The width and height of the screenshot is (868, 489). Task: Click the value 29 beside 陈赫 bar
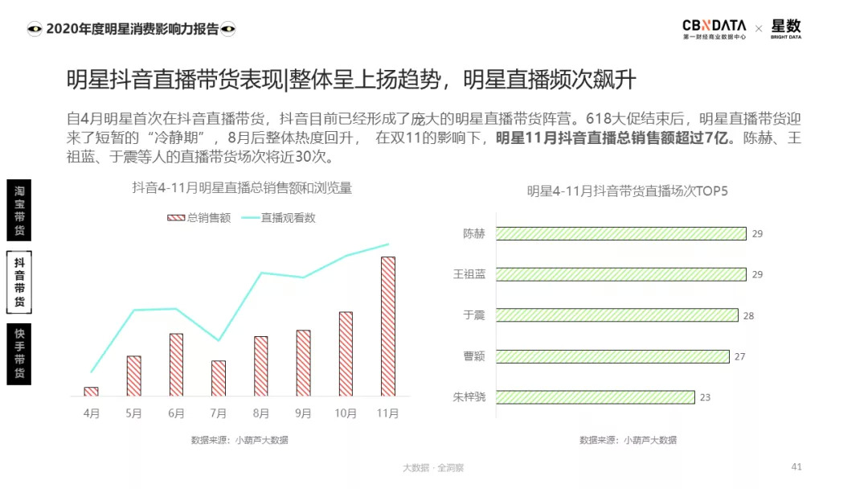tap(757, 234)
